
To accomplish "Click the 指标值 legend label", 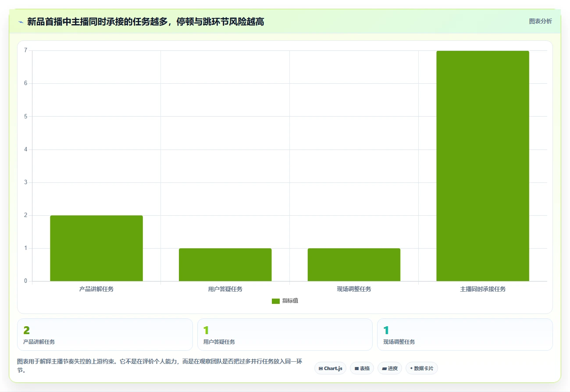I will tap(290, 301).
